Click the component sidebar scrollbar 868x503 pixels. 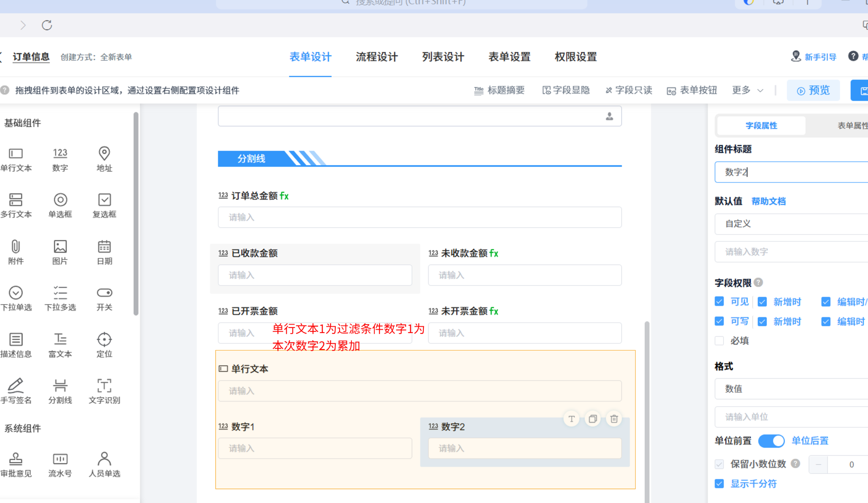click(x=136, y=214)
